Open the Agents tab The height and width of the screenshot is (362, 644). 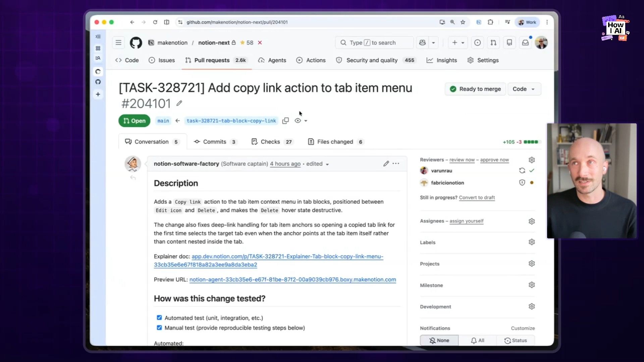point(272,60)
